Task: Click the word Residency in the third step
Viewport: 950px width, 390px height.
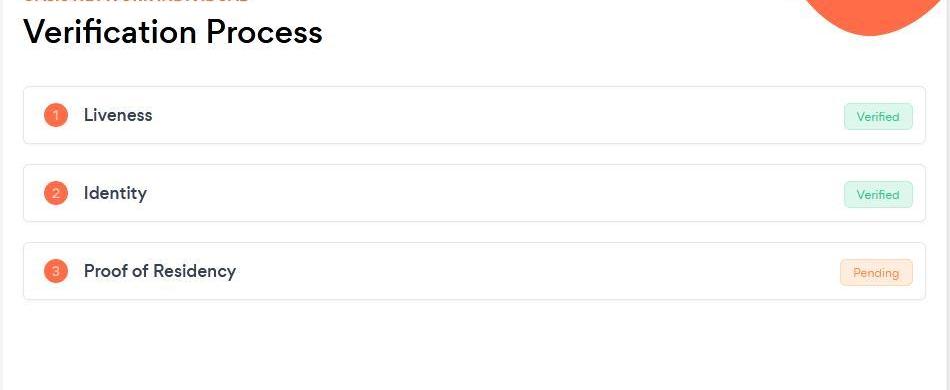Action: pos(194,272)
